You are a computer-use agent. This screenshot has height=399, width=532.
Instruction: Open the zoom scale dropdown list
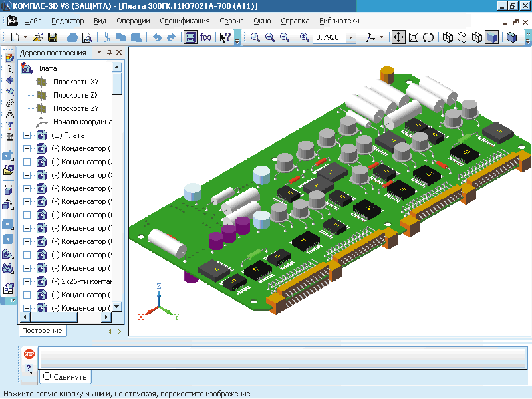pyautogui.click(x=351, y=37)
